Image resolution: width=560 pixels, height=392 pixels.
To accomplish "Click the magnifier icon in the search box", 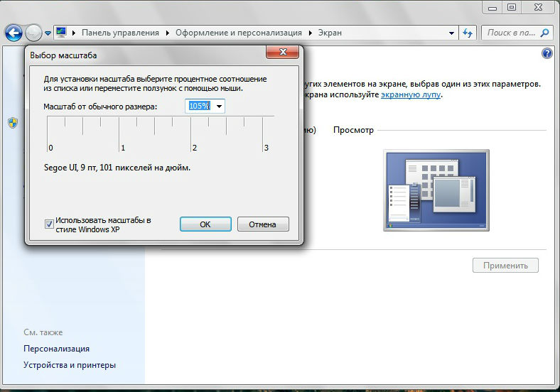I will (x=544, y=33).
